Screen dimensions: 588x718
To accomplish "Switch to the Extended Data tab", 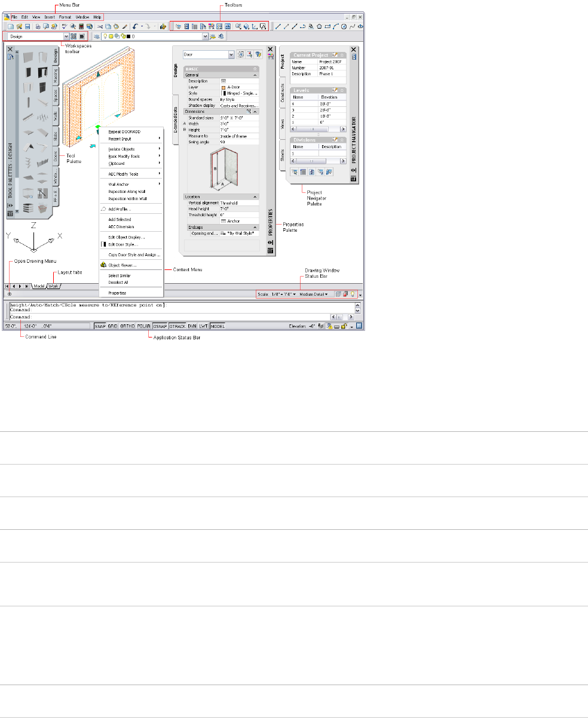I will click(176, 119).
